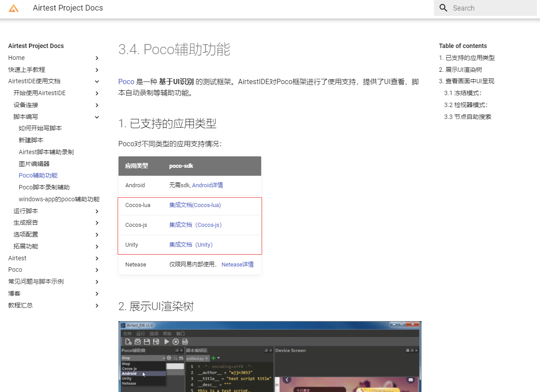Expand the 快速上手教程 chevron
The width and height of the screenshot is (540, 392).
click(x=97, y=70)
